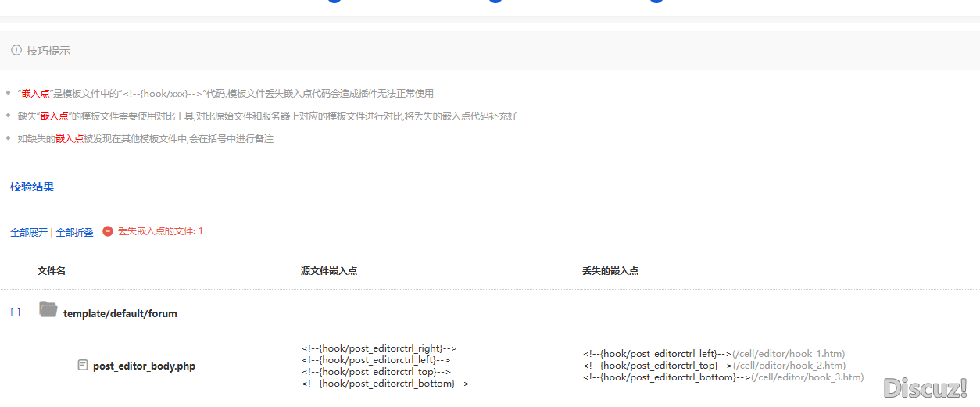This screenshot has height=407, width=980.
Task: Click the 全部折叠 collapse all link
Action: click(75, 233)
